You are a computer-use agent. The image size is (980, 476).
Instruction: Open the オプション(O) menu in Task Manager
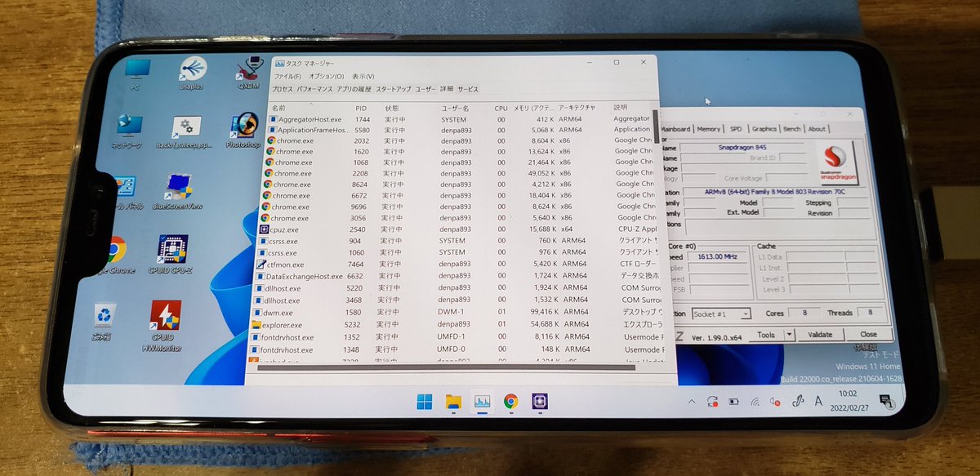point(327,76)
